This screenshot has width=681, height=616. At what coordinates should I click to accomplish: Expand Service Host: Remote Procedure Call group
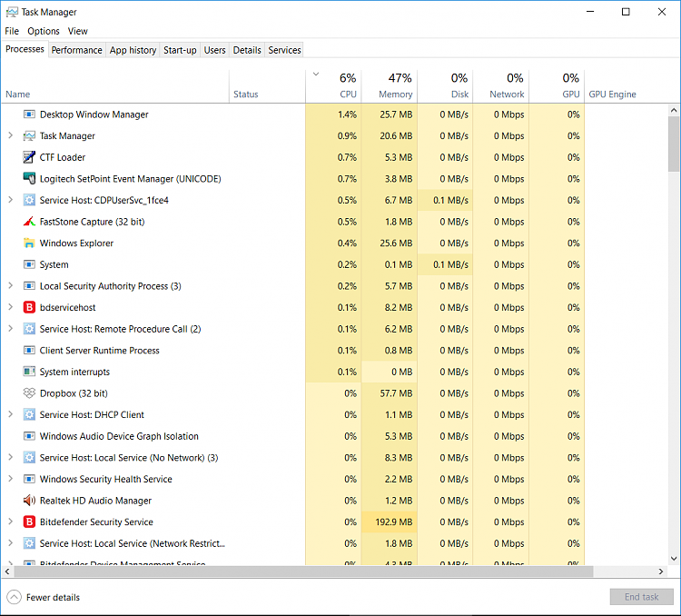click(x=10, y=328)
